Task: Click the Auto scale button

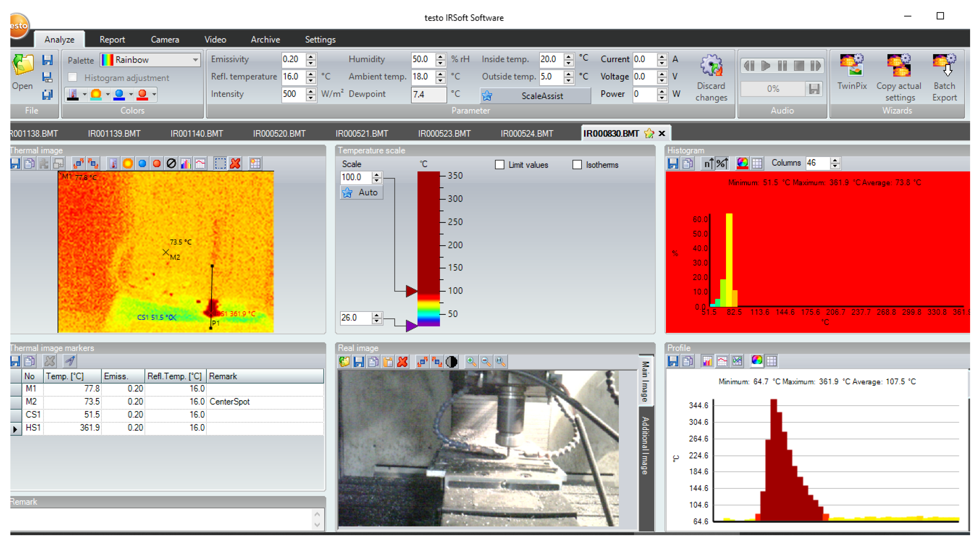Action: [361, 192]
